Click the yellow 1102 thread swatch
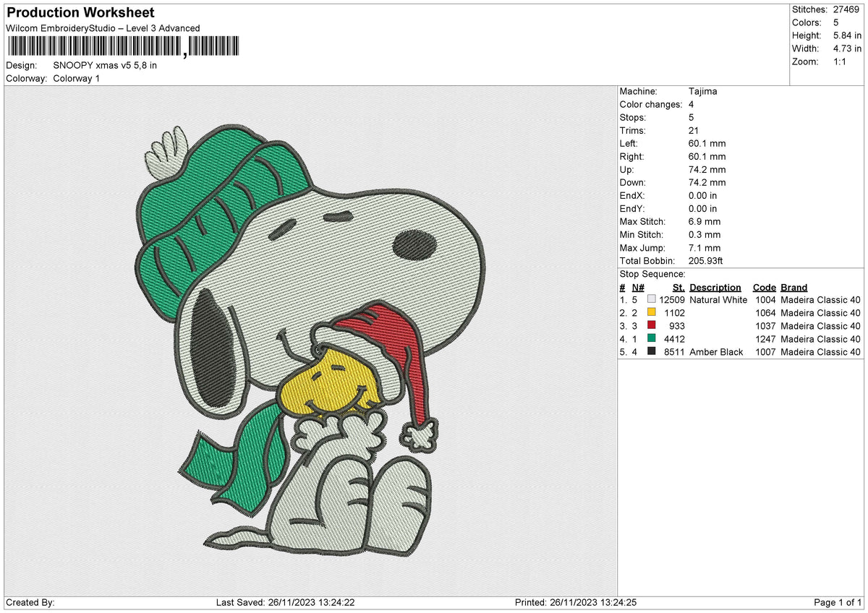The height and width of the screenshot is (613, 868). click(652, 312)
